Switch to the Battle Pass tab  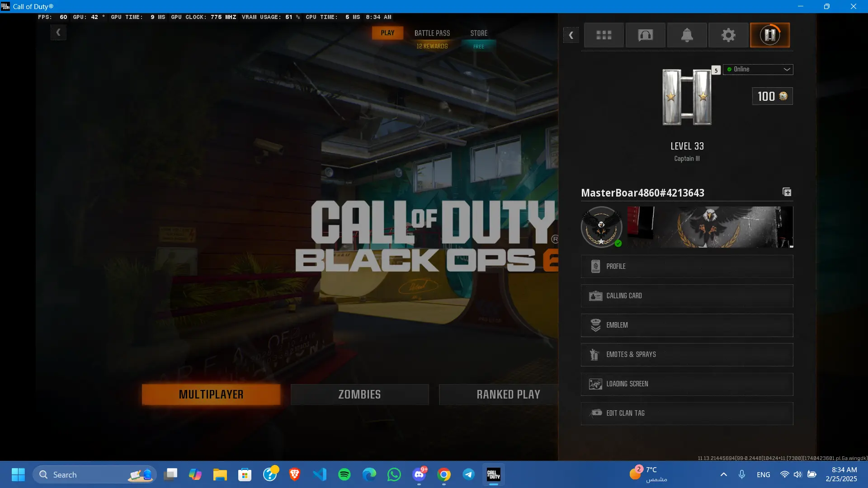(x=432, y=33)
